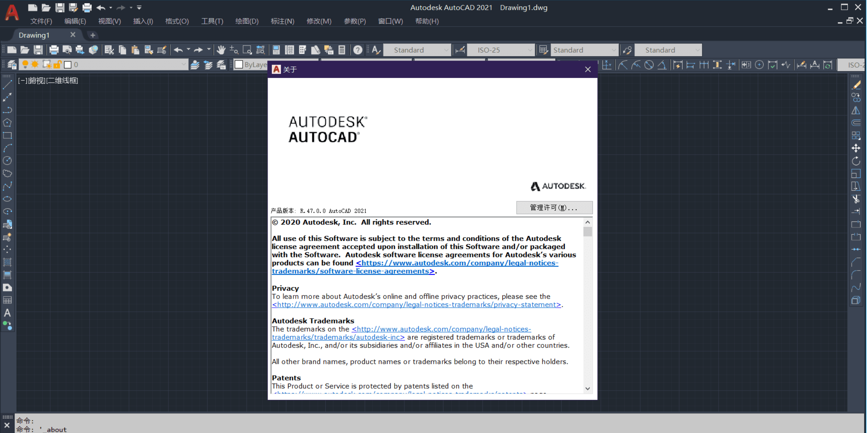The height and width of the screenshot is (433, 868).
Task: Click the New drawing icon in main toolbar
Action: tap(12, 50)
